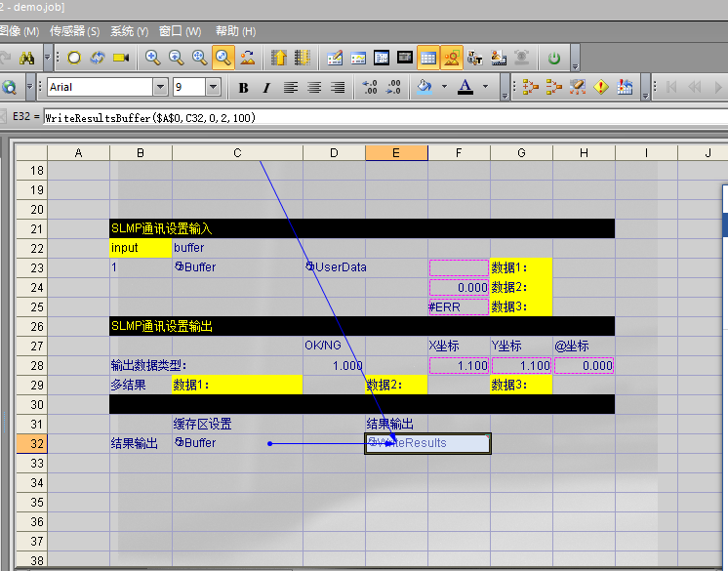Image resolution: width=728 pixels, height=571 pixels.
Task: Select the UserData cell in row 23
Action: [335, 267]
